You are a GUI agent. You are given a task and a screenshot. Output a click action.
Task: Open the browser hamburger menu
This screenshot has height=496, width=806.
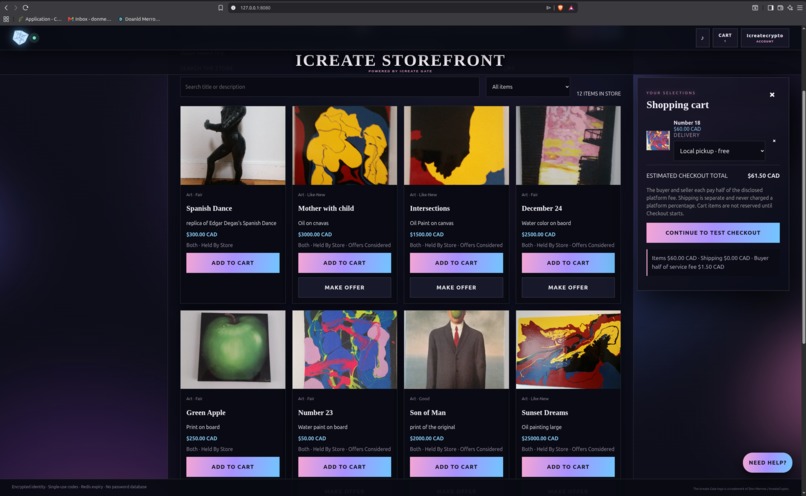[x=799, y=8]
